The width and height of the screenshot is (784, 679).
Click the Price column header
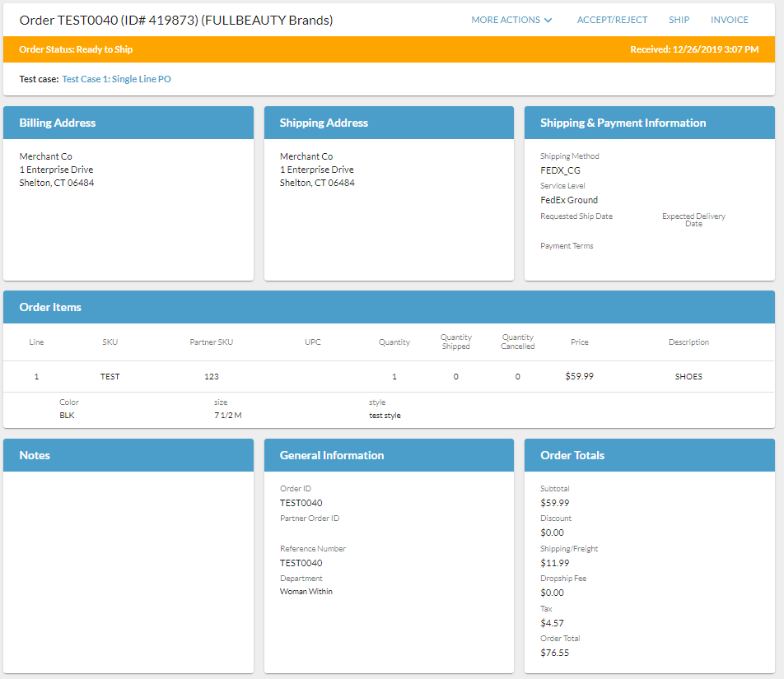tap(579, 342)
